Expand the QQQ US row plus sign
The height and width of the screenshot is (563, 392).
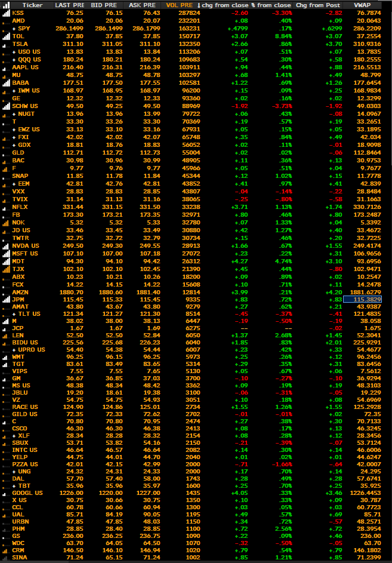pyautogui.click(x=14, y=60)
